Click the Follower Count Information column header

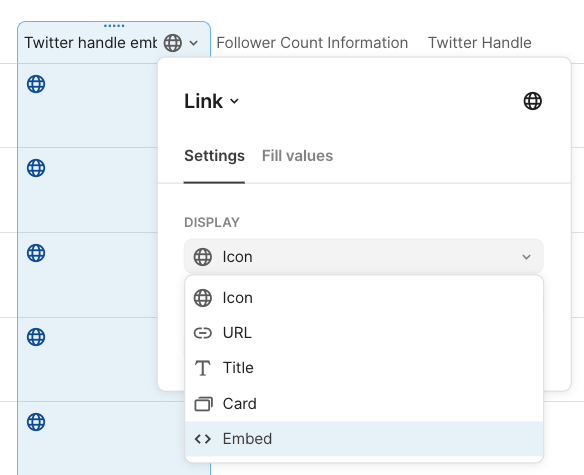[312, 43]
